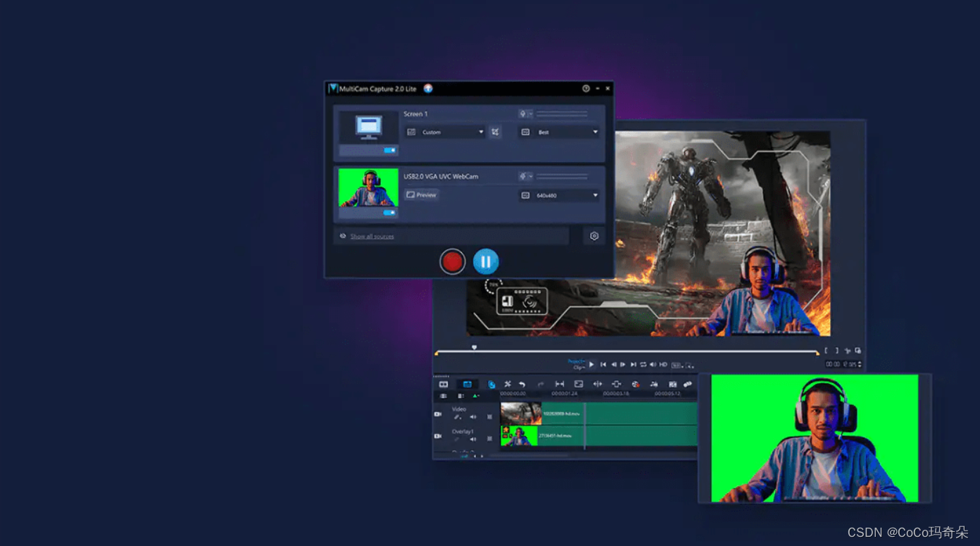Pause capture with the blue pause button
The width and height of the screenshot is (980, 546).
click(x=486, y=261)
